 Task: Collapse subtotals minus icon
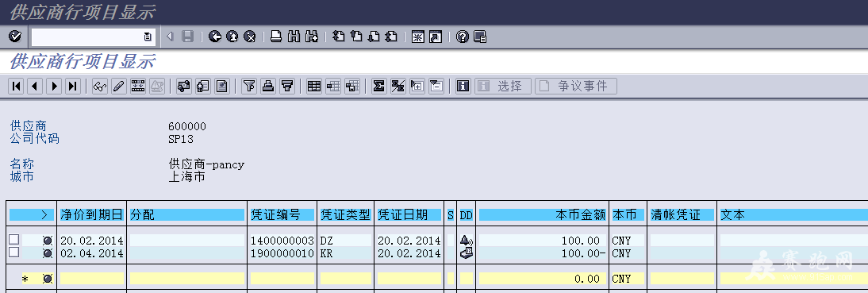[436, 86]
